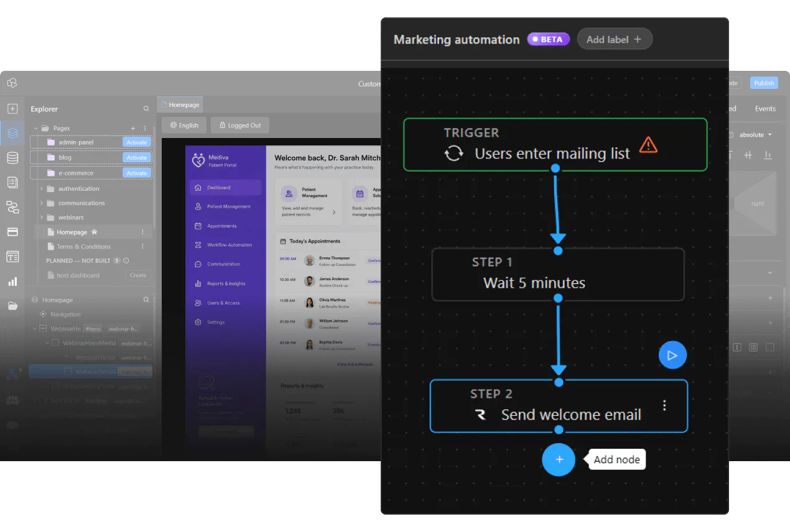Click the Add element plus icon in editor sidebar
The width and height of the screenshot is (790, 532).
(x=12, y=109)
